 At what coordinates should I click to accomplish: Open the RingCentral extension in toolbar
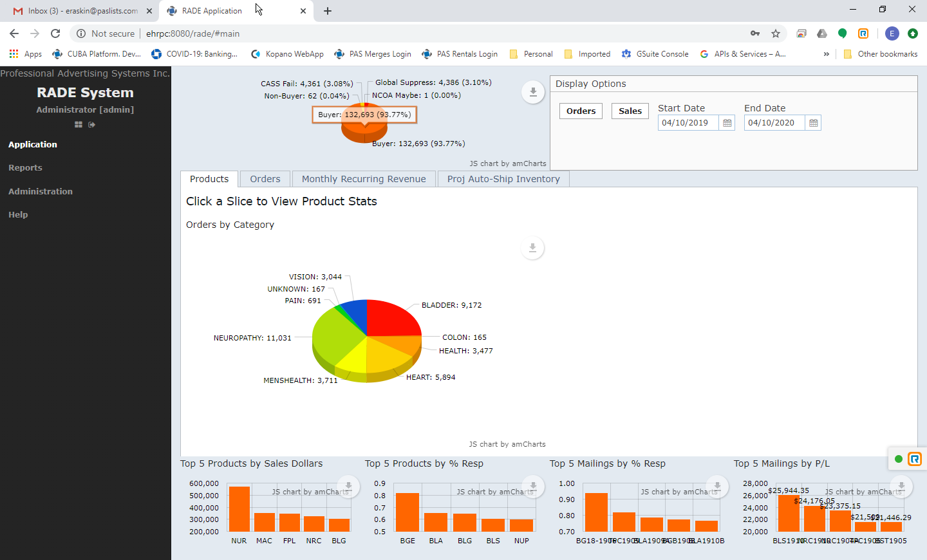tap(863, 33)
